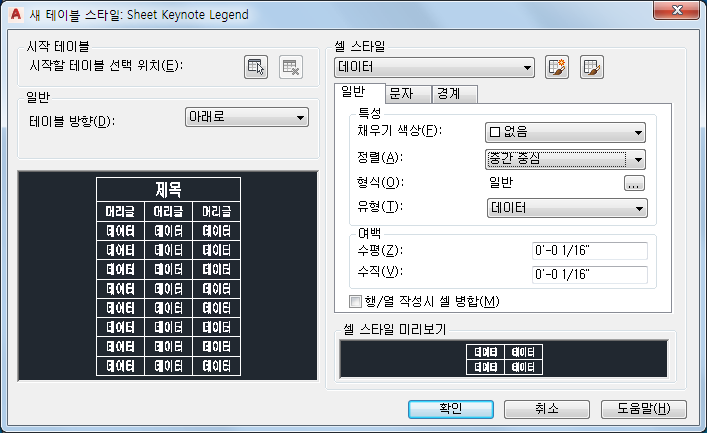Click the 테이블 방향(D) label
Viewport: 707px width, 433px height.
coord(72,121)
